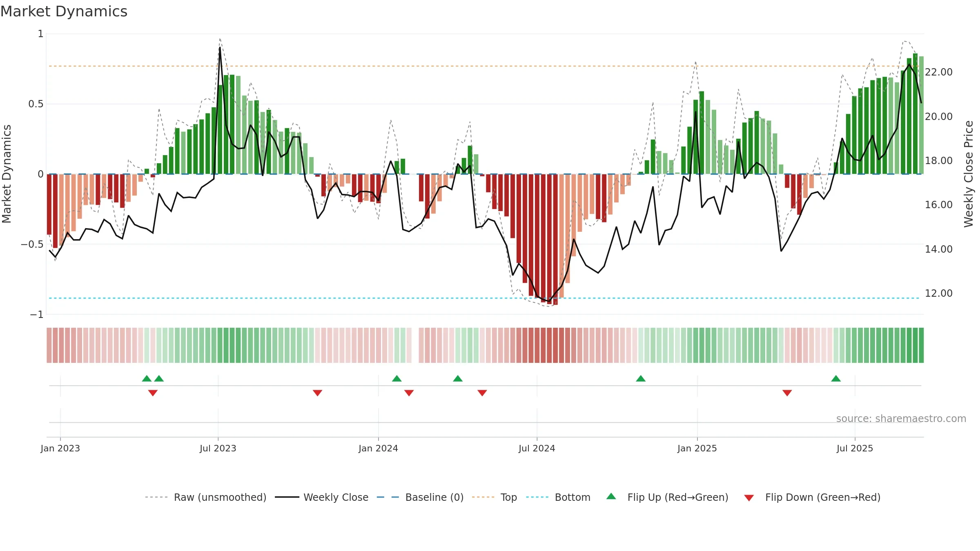The width and height of the screenshot is (980, 551).
Task: Toggle the Top legend entry
Action: click(494, 497)
